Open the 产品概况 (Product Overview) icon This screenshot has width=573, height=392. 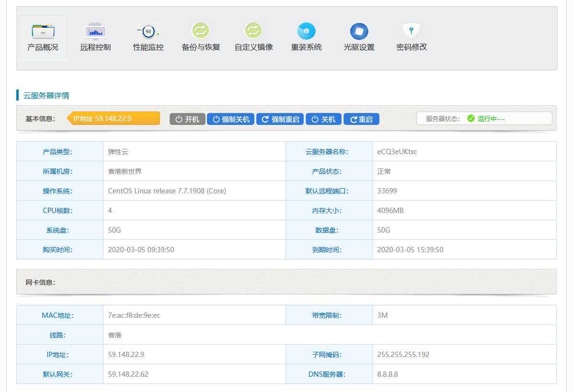43,37
